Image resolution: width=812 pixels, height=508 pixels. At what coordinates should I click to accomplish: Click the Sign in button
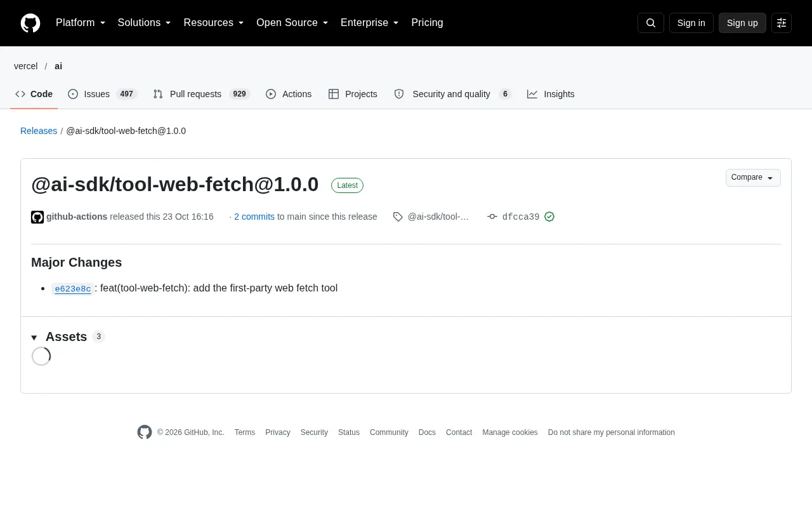(691, 23)
